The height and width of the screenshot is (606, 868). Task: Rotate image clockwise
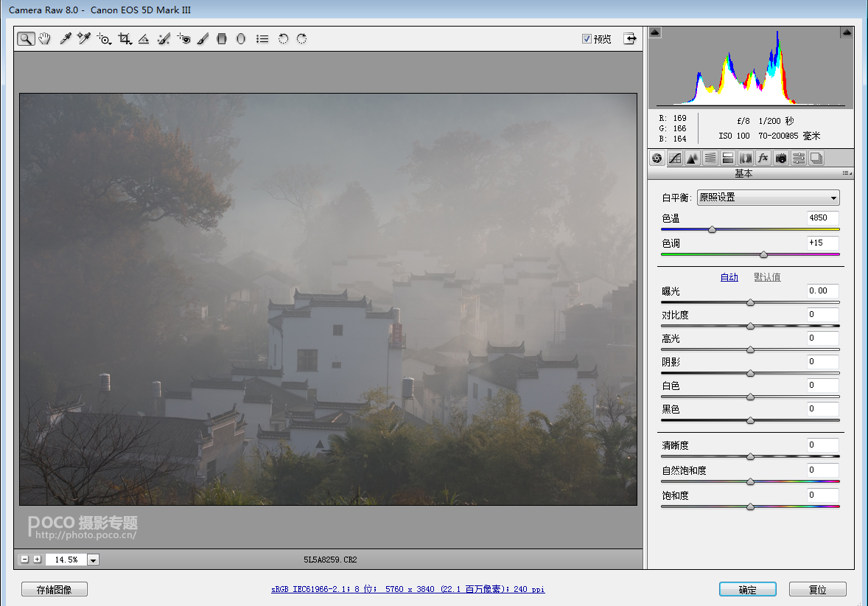[x=301, y=39]
